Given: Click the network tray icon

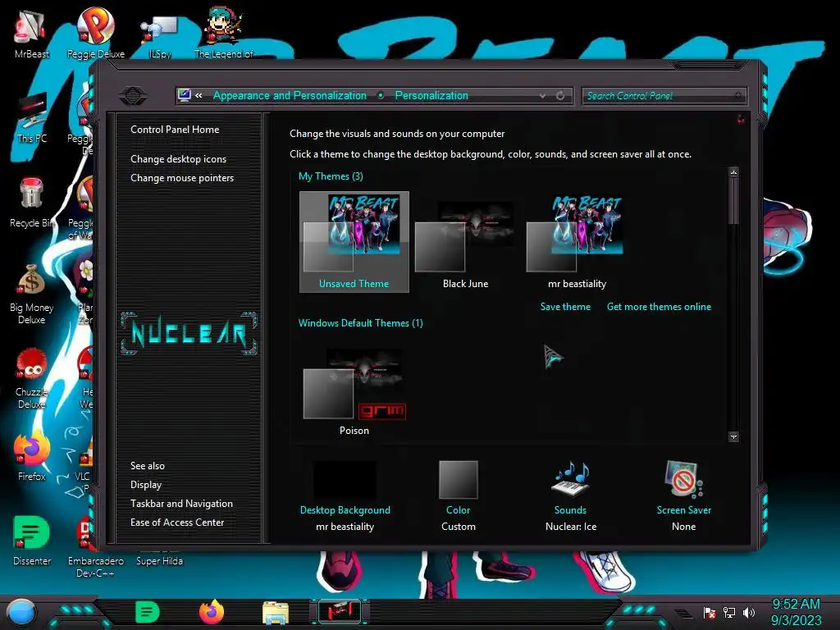Looking at the screenshot, I should [x=728, y=612].
